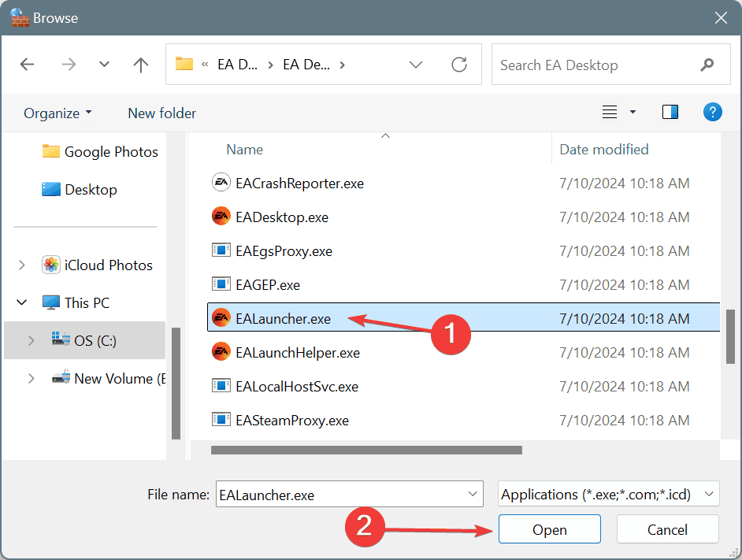The image size is (742, 560).
Task: Select Desktop in the navigation pane
Action: 80,189
